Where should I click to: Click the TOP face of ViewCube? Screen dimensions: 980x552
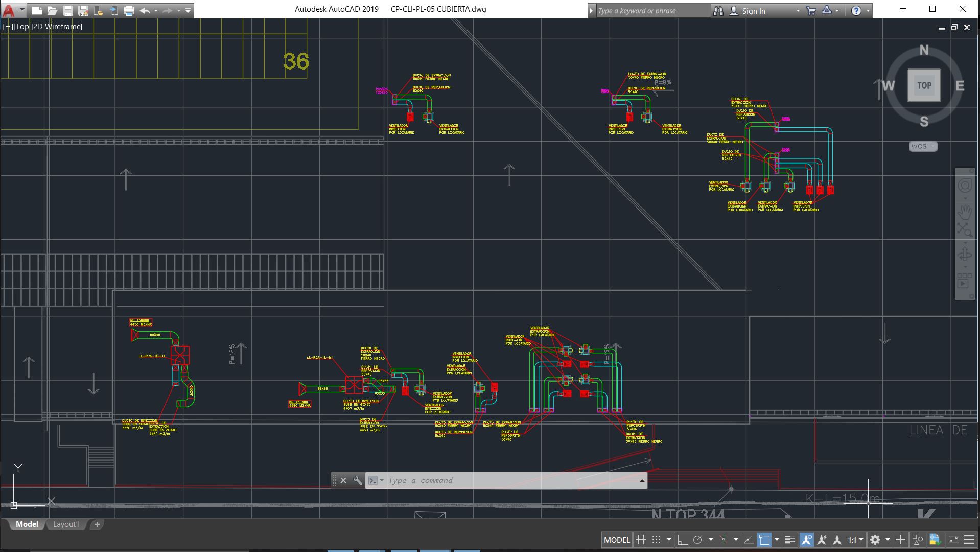point(924,85)
